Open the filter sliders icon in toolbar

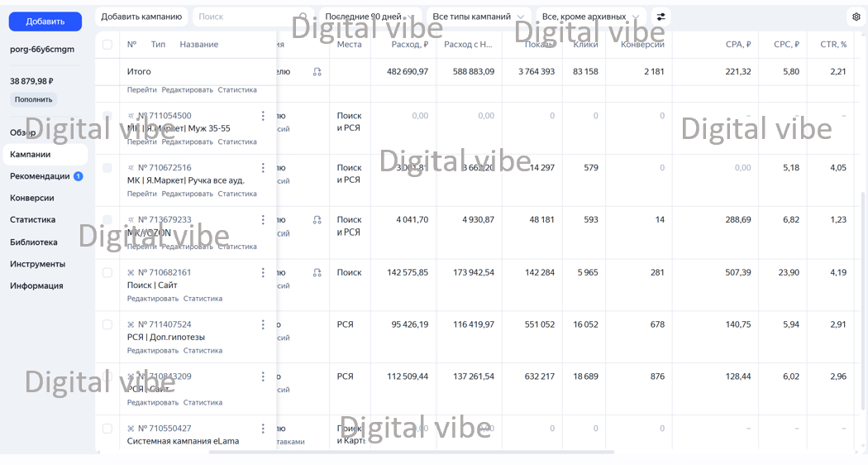[661, 17]
